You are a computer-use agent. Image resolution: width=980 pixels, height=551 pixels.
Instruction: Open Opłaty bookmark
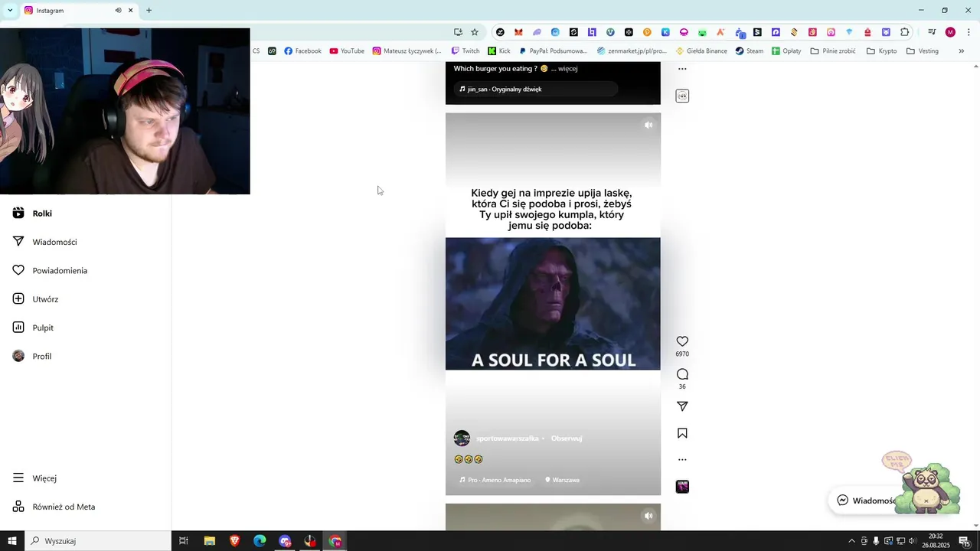coord(786,51)
